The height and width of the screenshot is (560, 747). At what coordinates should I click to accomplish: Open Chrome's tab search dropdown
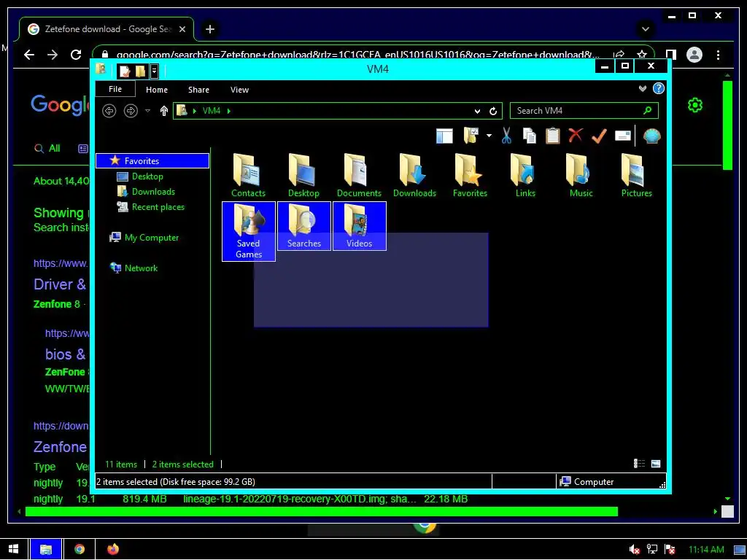pos(645,29)
